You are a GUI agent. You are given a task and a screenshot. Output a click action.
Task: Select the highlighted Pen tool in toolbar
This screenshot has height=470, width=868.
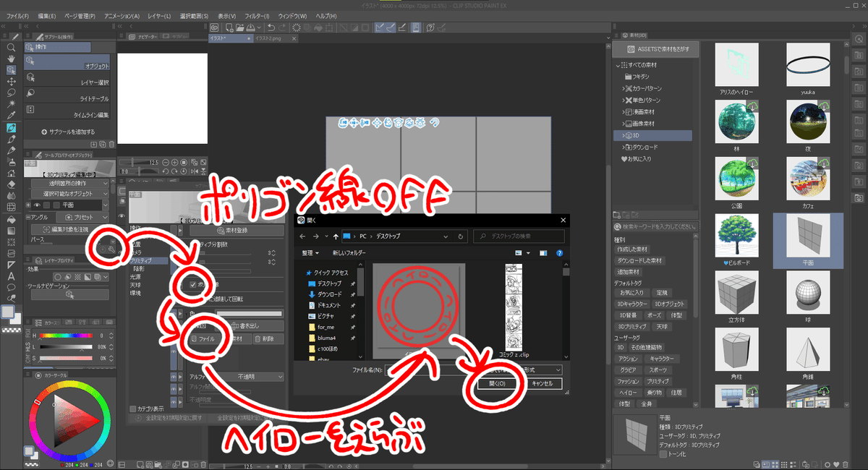pos(12,127)
